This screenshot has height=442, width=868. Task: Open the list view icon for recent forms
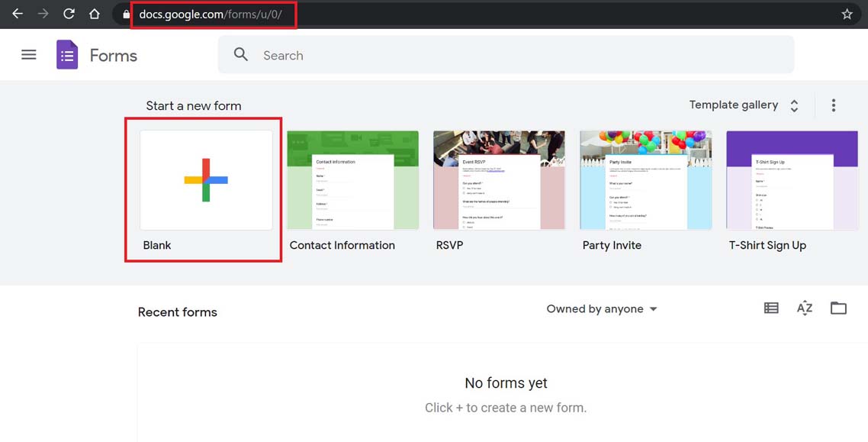(x=770, y=308)
